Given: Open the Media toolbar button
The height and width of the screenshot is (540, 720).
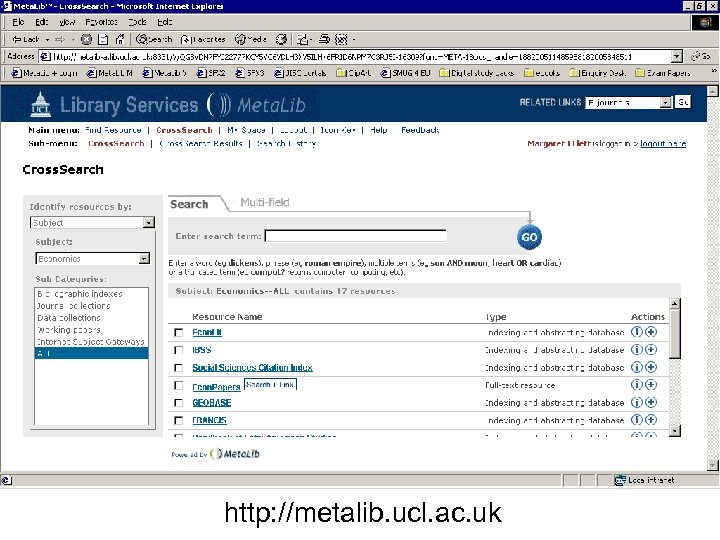Looking at the screenshot, I should tap(251, 39).
